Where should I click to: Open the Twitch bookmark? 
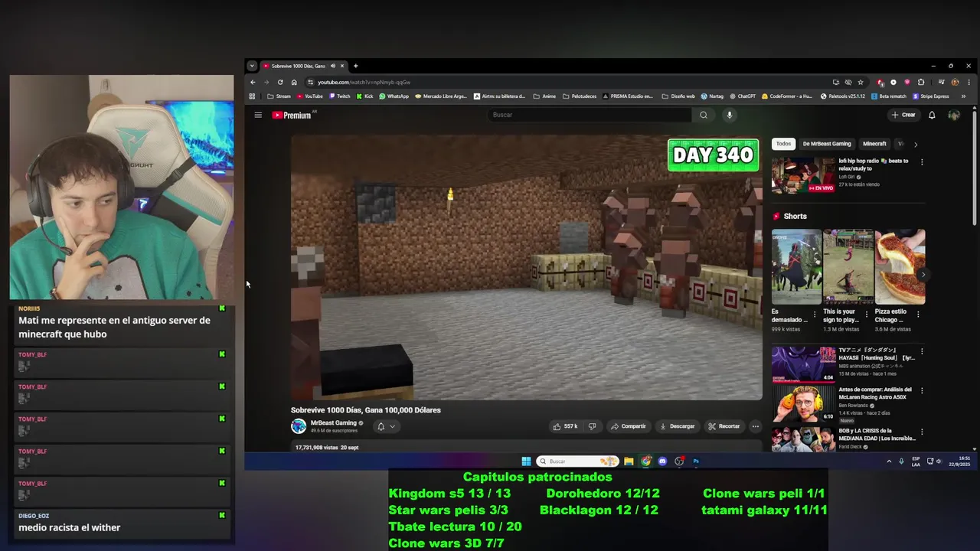(x=339, y=96)
